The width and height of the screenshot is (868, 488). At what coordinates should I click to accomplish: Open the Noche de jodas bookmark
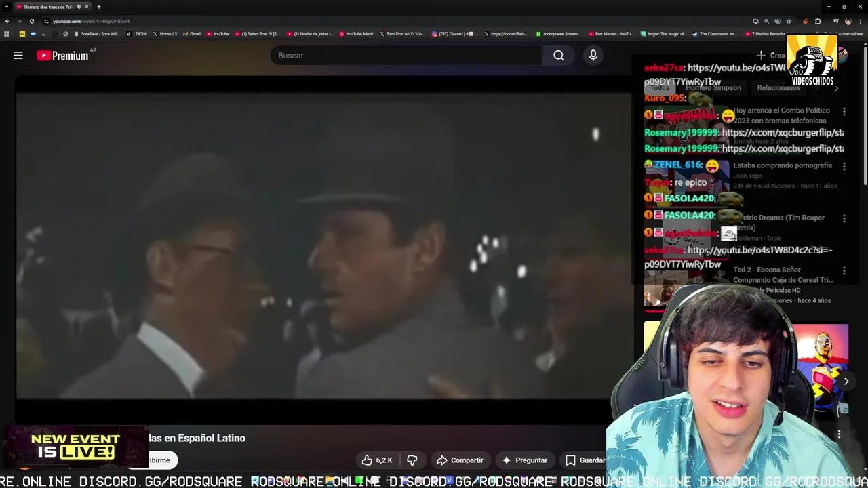pyautogui.click(x=311, y=33)
